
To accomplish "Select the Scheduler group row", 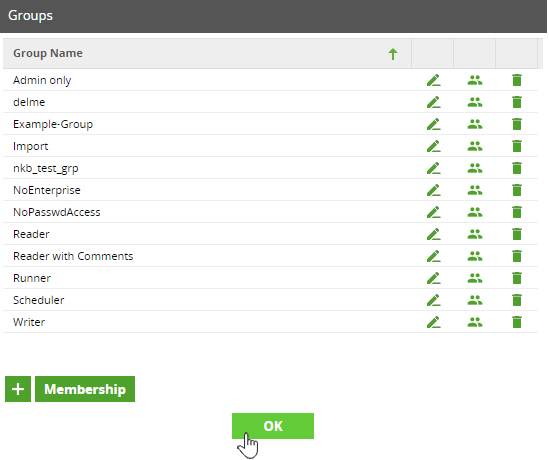I will (x=270, y=300).
